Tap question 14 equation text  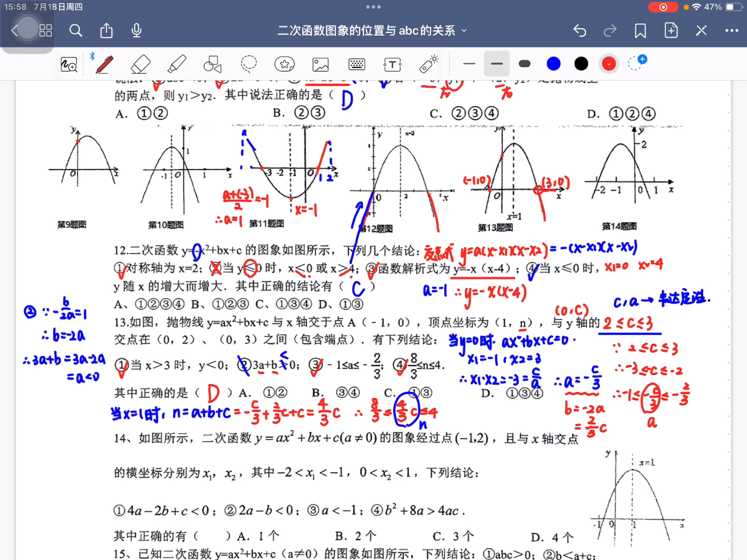click(315, 438)
